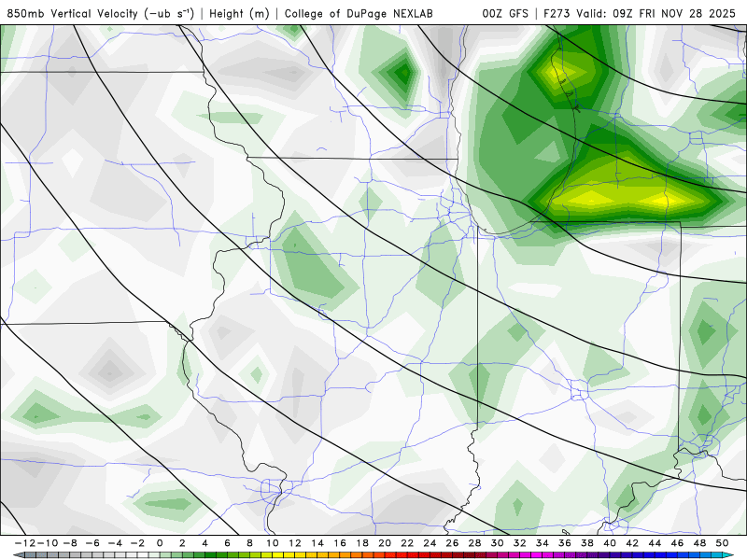This screenshot has height=560, width=747.
Task: Click the 'Height (m)' header label
Action: (x=239, y=13)
